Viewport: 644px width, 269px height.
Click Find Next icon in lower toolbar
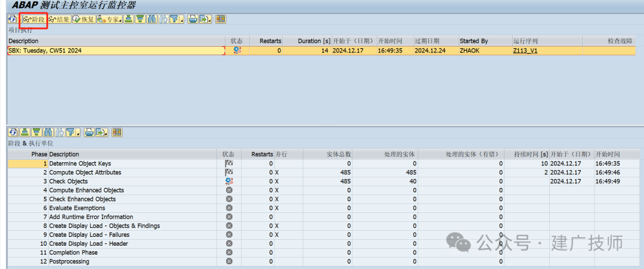tap(60, 132)
